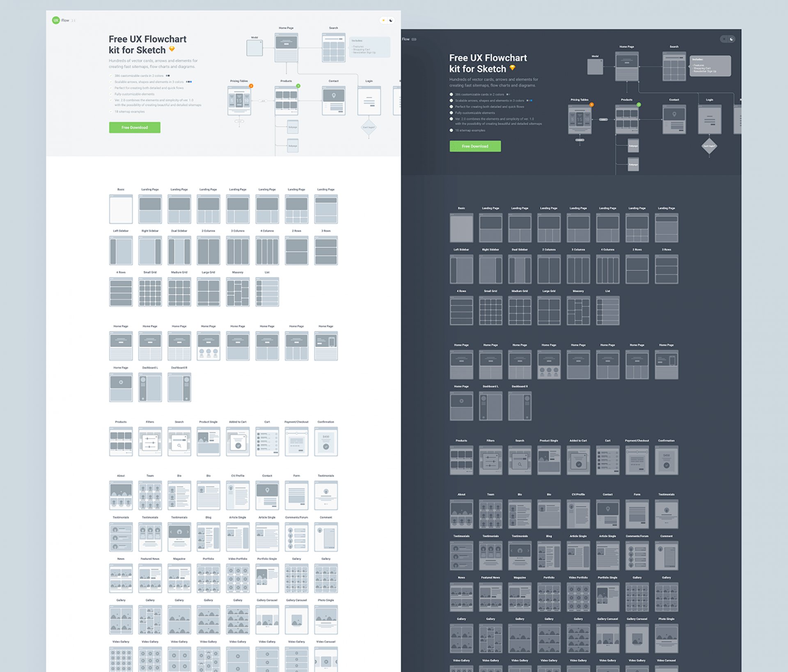Screen dimensions: 788x672
Task: Select the Team card on light page
Action: pos(150,495)
